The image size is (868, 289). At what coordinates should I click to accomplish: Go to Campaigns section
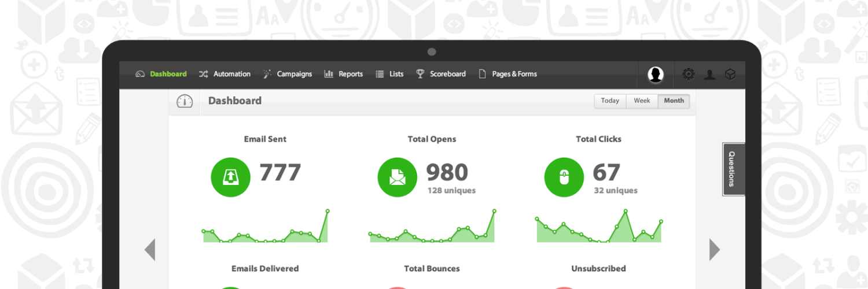[x=288, y=74]
